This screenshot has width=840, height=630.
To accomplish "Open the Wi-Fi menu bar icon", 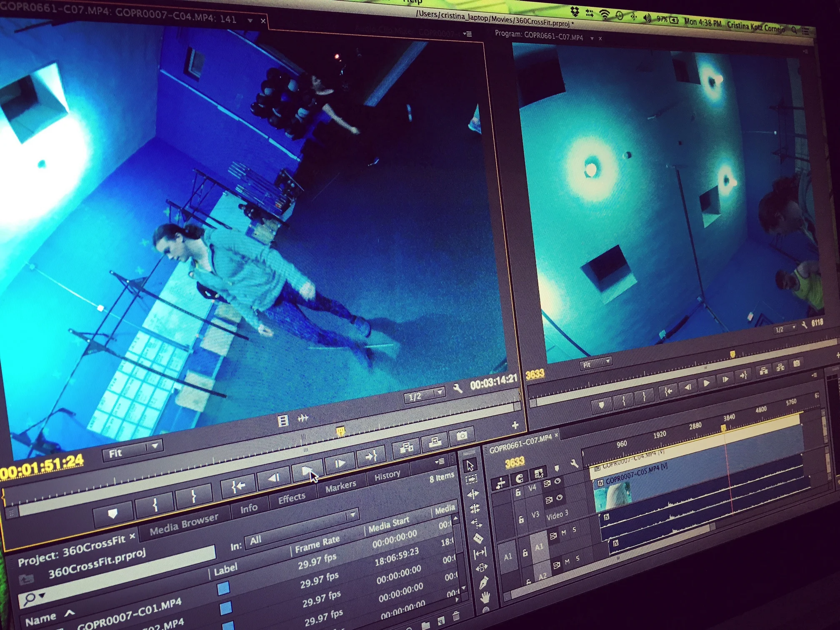I will pyautogui.click(x=605, y=15).
